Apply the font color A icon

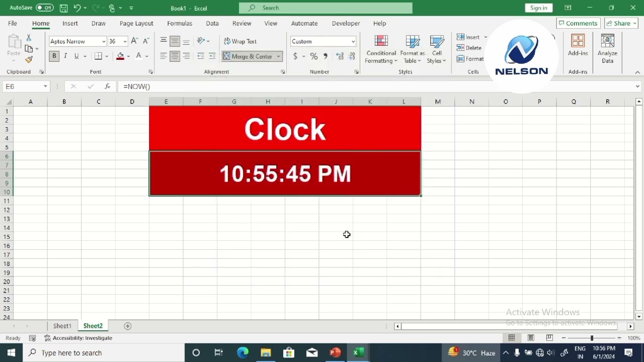click(139, 56)
